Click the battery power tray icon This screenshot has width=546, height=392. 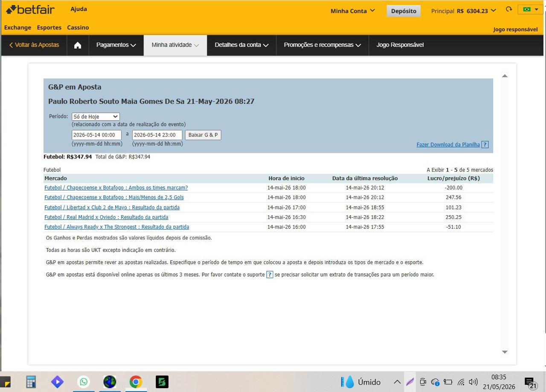click(x=448, y=382)
